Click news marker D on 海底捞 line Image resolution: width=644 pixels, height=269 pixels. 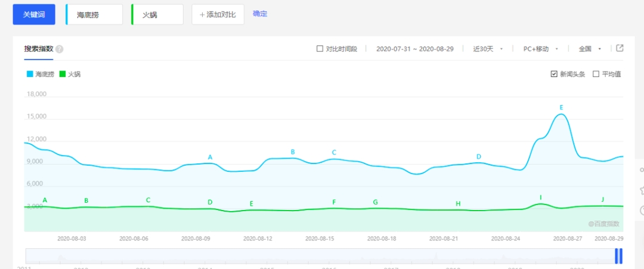(x=478, y=157)
